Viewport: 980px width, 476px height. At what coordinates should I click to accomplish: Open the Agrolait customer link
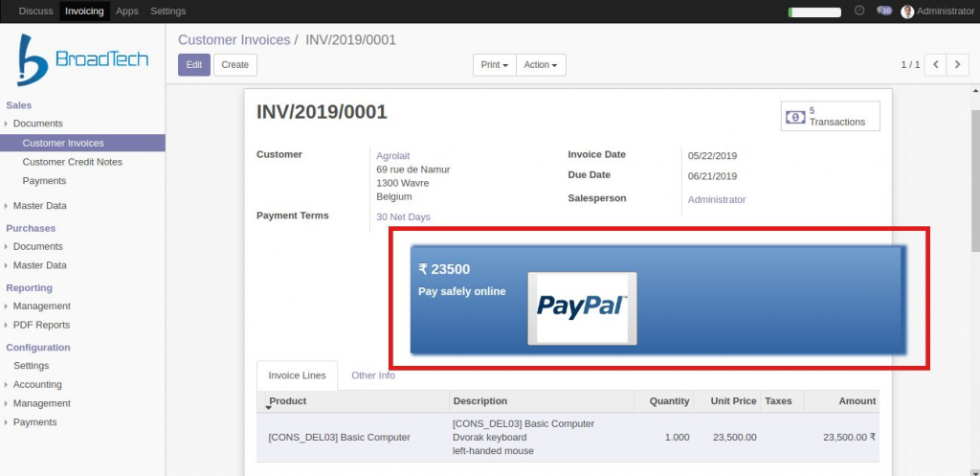[x=393, y=156]
